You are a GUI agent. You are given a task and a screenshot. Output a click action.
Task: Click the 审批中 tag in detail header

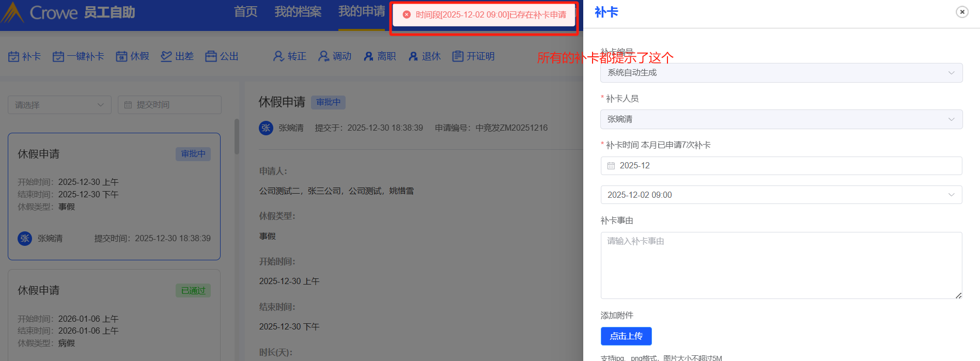[328, 102]
